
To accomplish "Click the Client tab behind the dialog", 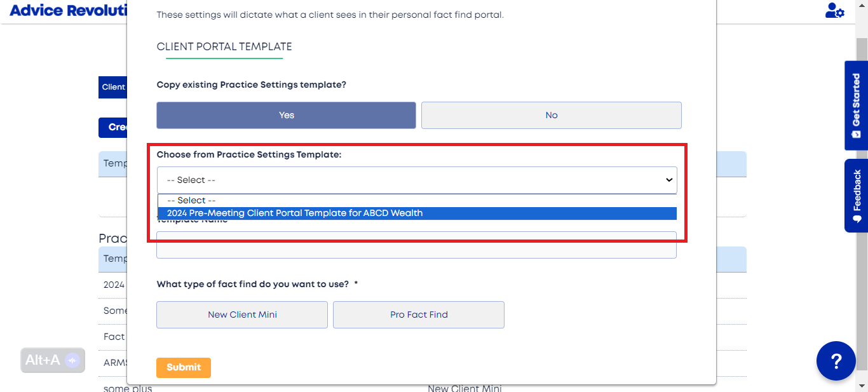I will [x=113, y=87].
